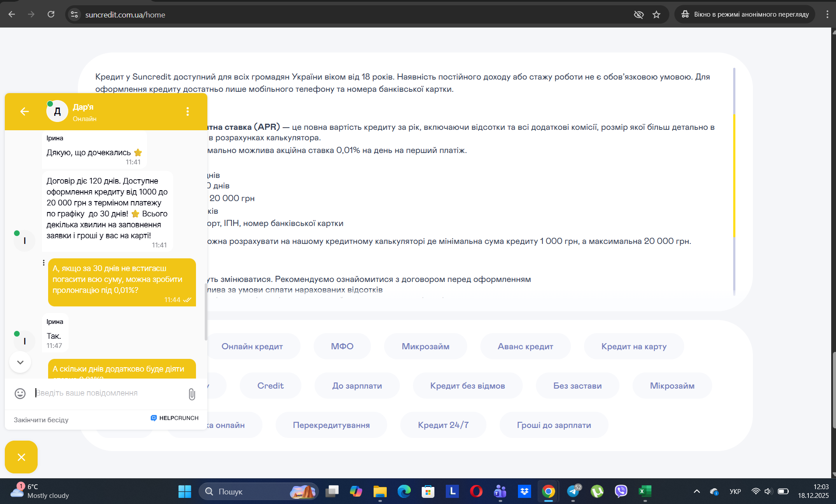Image resolution: width=836 pixels, height=504 pixels.
Task: Click the incognito mode indicator
Action: tap(745, 14)
